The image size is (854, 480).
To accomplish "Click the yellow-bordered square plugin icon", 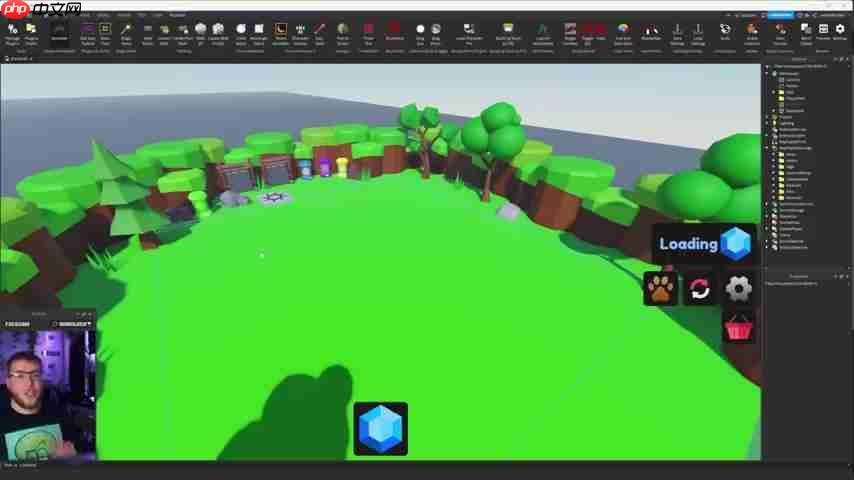I will click(105, 28).
